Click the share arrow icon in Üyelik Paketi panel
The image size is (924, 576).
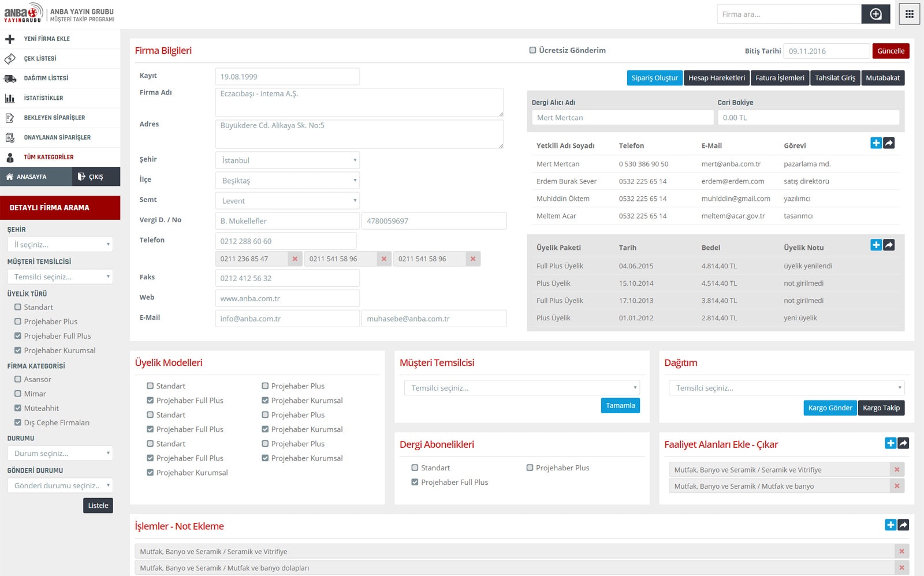click(x=889, y=245)
